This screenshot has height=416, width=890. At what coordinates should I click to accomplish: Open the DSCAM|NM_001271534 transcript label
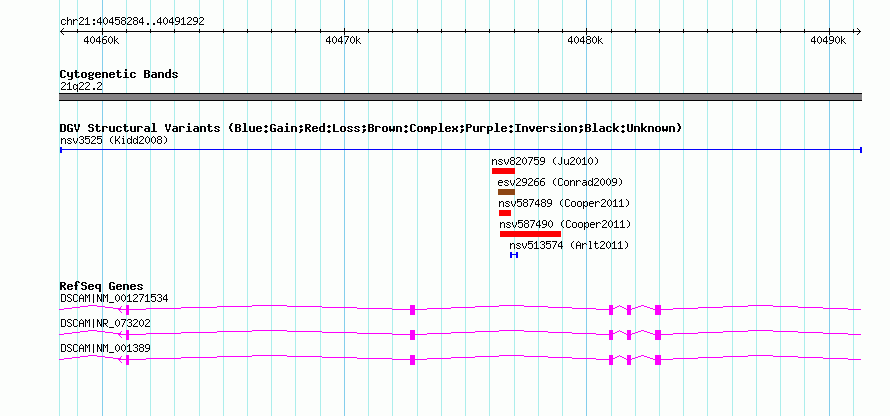pyautogui.click(x=114, y=298)
